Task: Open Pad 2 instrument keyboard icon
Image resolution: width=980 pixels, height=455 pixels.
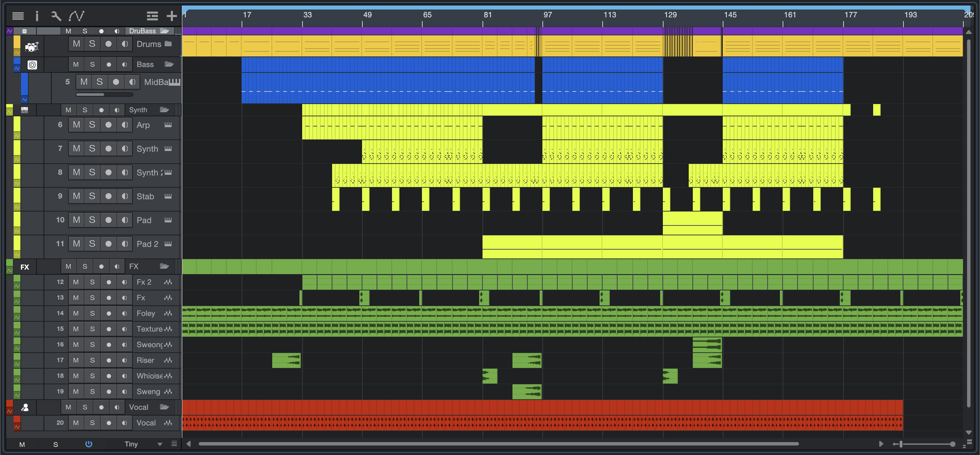Action: [168, 244]
